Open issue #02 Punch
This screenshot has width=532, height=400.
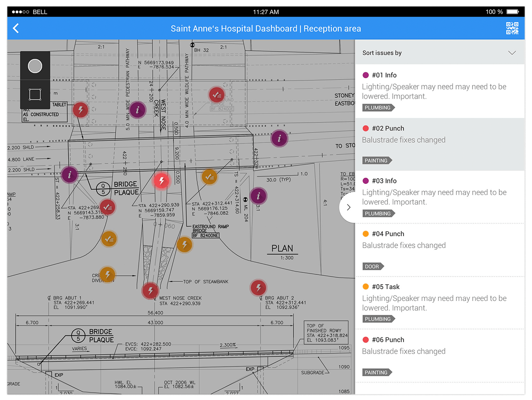point(440,144)
